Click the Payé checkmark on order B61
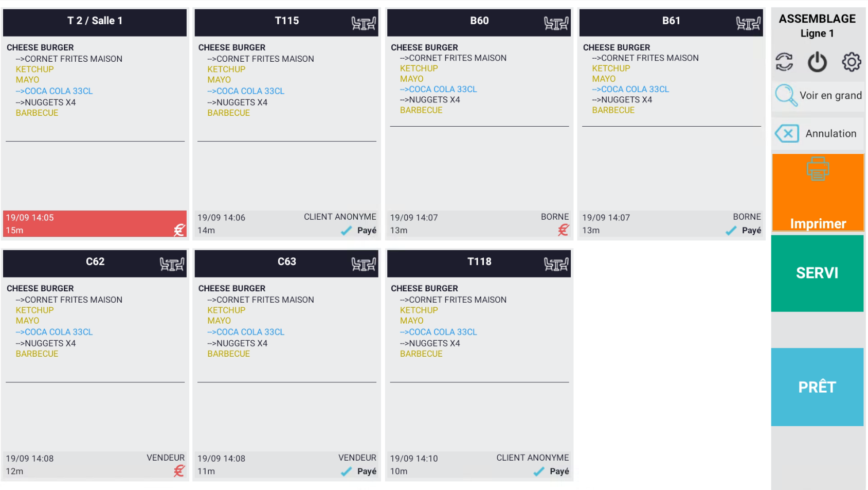 [731, 231]
